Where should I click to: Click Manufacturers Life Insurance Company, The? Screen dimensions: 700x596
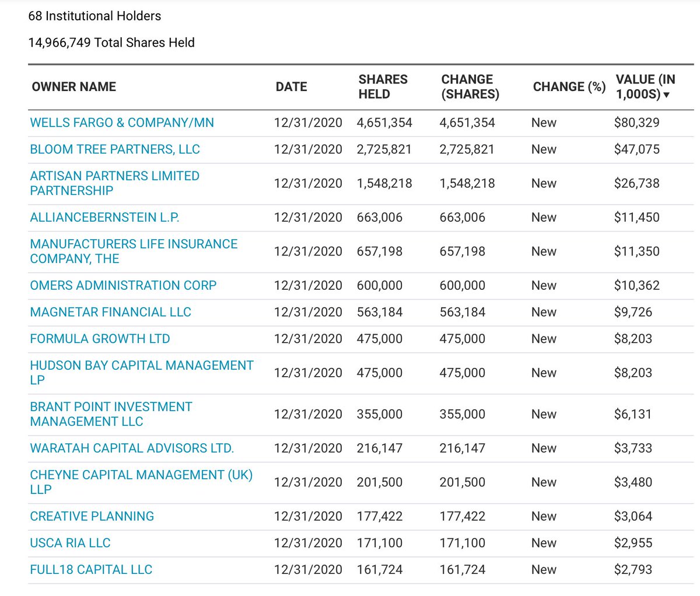[134, 251]
